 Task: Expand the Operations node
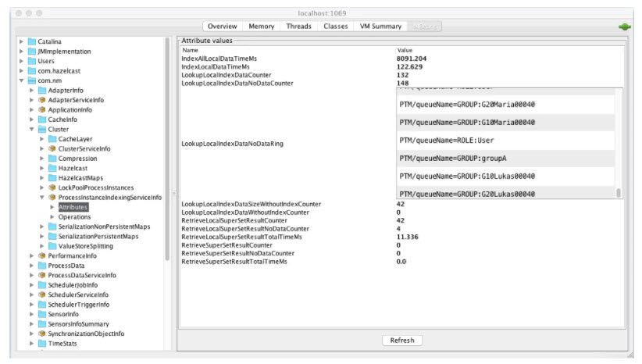click(x=52, y=217)
